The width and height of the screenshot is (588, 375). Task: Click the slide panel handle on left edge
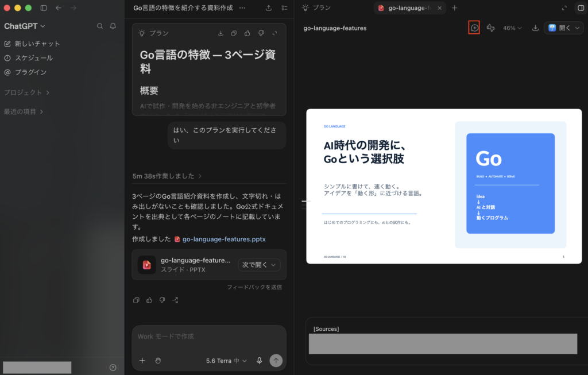pos(306,204)
